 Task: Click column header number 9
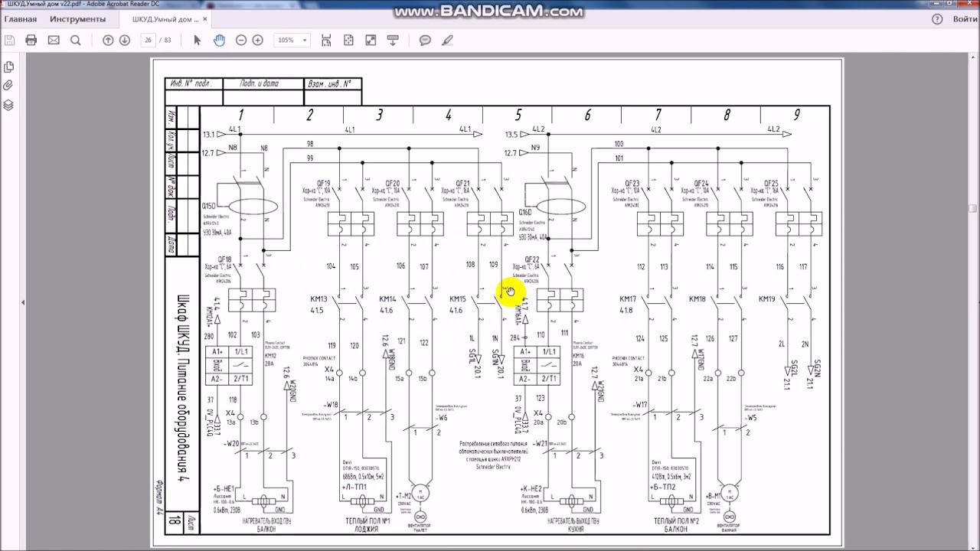[796, 115]
